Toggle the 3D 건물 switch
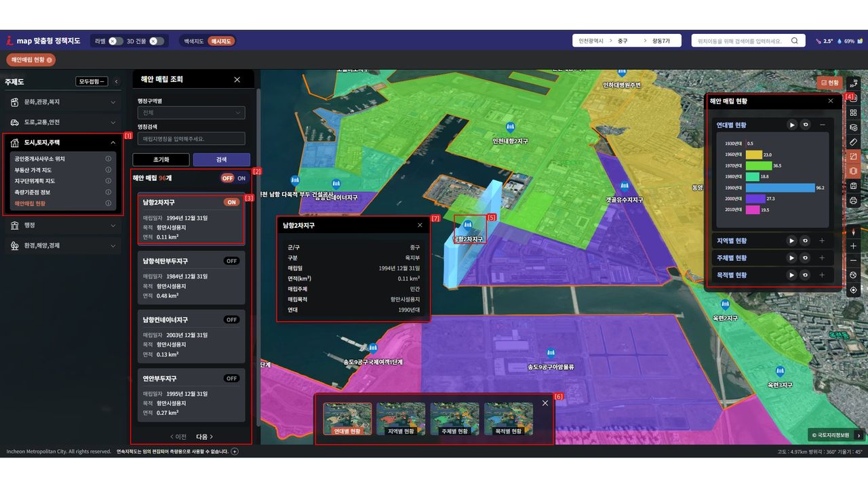868x488 pixels. [x=157, y=41]
